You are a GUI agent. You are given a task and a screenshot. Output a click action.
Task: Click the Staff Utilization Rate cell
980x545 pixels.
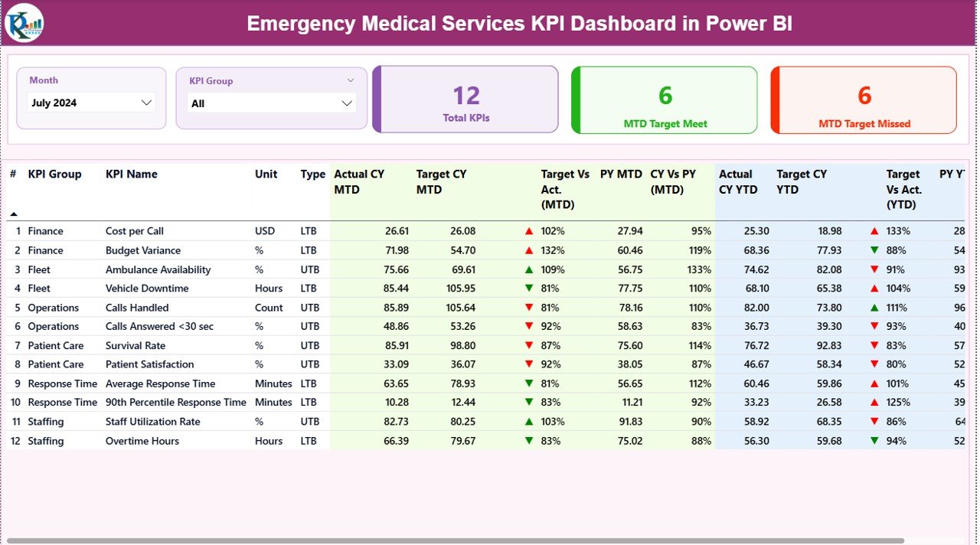tap(152, 422)
